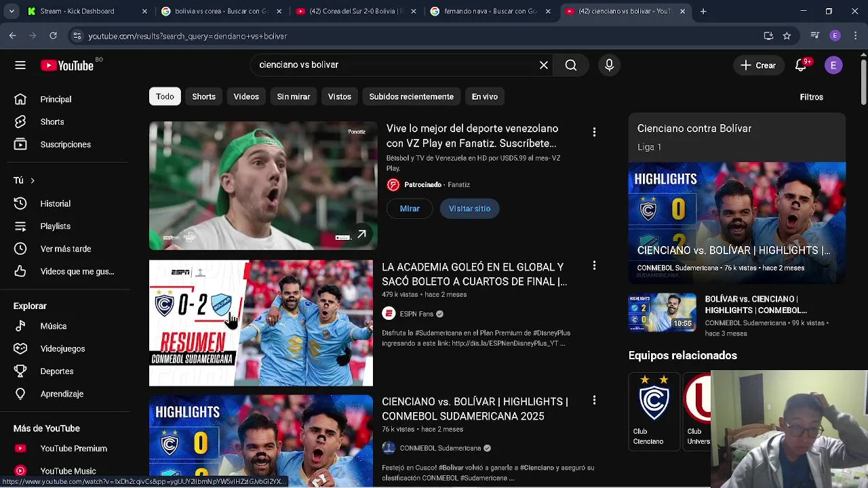Image resolution: width=868 pixels, height=488 pixels.
Task: Select the En vivo filter chip
Action: (x=485, y=97)
